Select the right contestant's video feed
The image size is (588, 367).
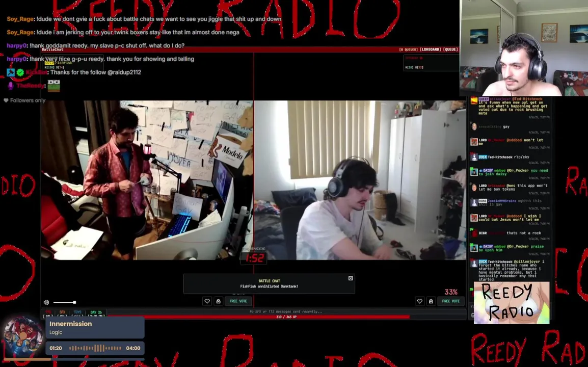[x=360, y=180]
